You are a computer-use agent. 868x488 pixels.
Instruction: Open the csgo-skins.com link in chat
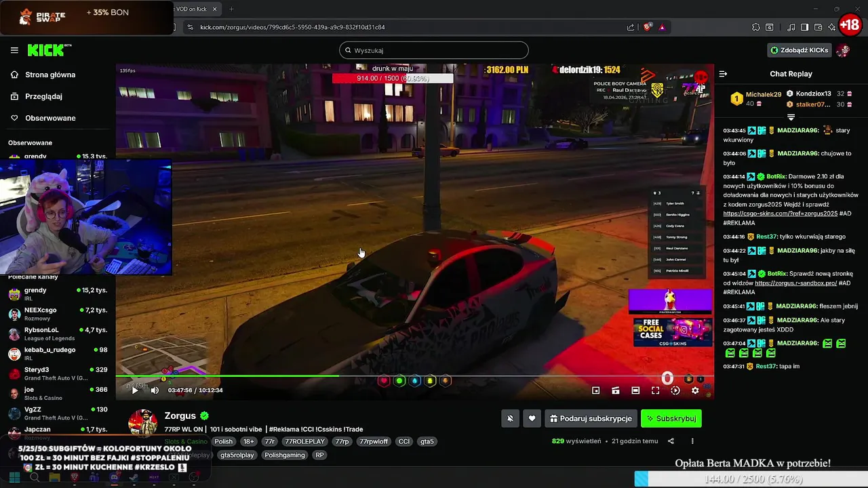click(x=780, y=213)
